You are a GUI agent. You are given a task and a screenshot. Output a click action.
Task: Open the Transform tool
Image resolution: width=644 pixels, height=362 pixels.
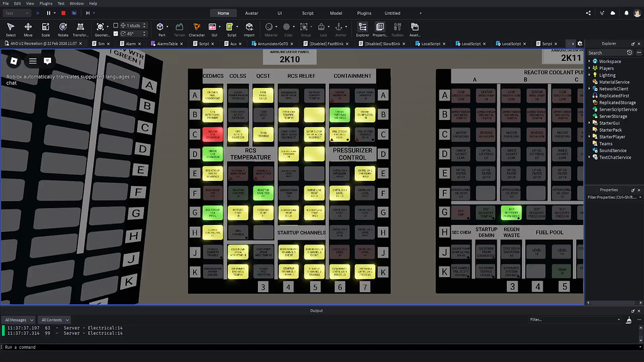tap(80, 29)
